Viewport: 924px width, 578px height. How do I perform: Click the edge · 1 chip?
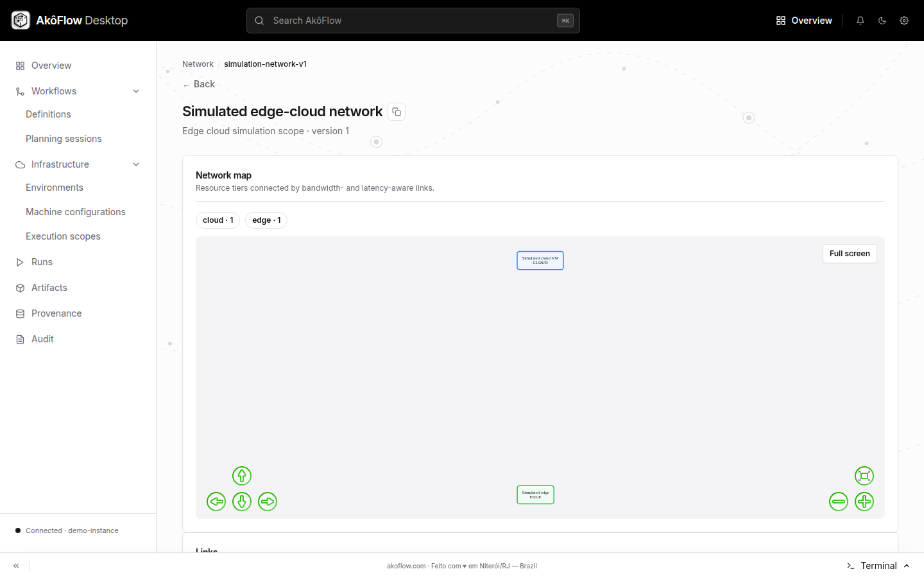point(266,220)
